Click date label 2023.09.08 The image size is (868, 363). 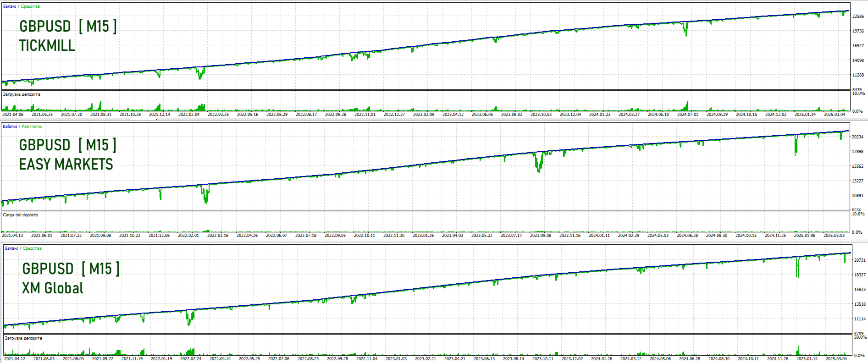(x=541, y=236)
